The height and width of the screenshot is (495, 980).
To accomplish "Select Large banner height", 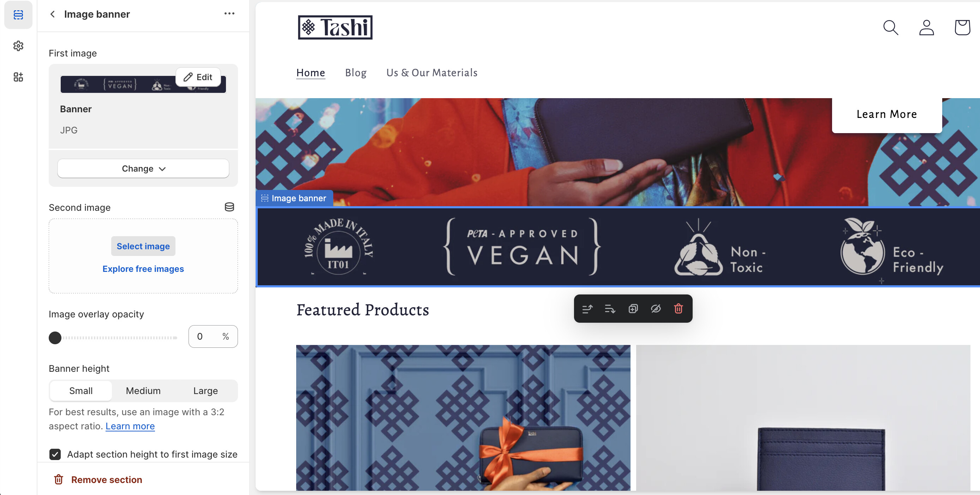I will click(x=205, y=391).
